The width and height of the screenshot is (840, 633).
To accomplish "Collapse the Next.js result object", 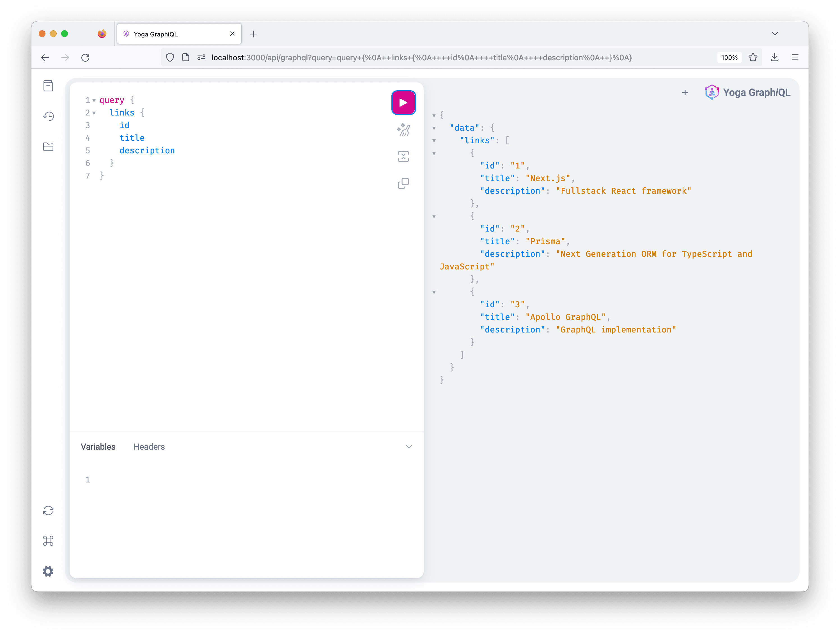I will pos(434,153).
